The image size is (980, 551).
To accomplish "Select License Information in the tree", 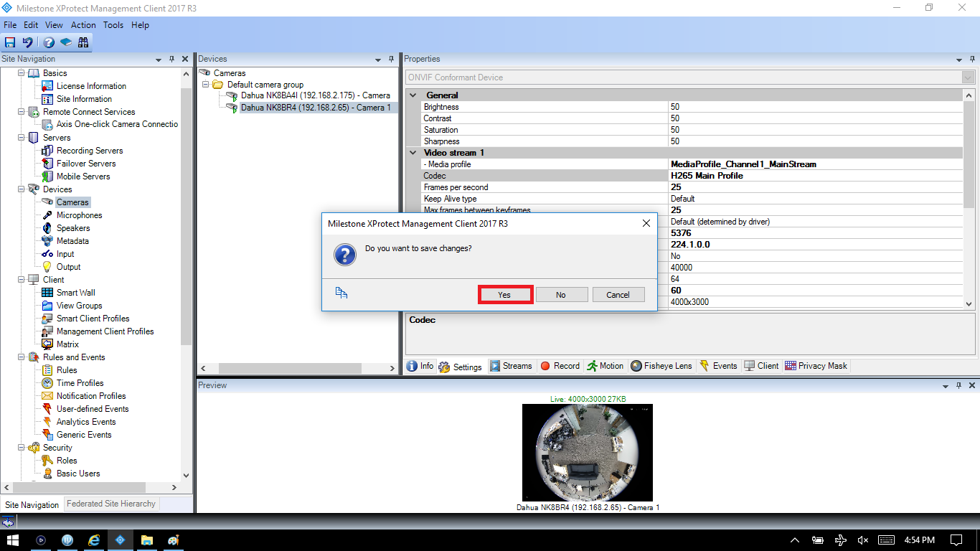I will [x=91, y=86].
